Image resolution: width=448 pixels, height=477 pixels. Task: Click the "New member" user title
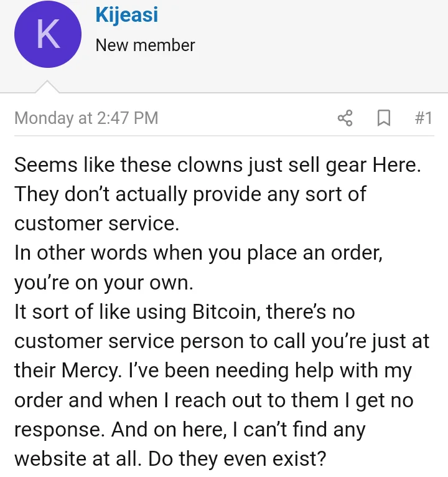[x=145, y=45]
